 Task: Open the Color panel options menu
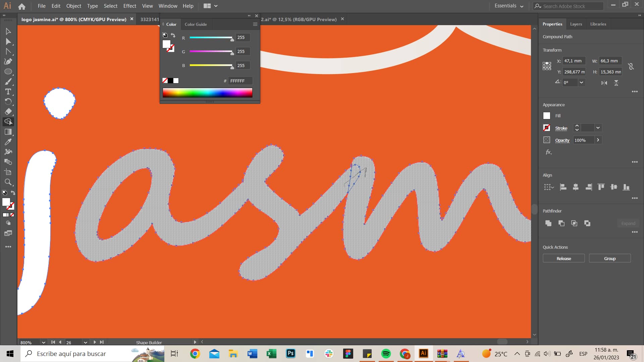click(x=255, y=24)
